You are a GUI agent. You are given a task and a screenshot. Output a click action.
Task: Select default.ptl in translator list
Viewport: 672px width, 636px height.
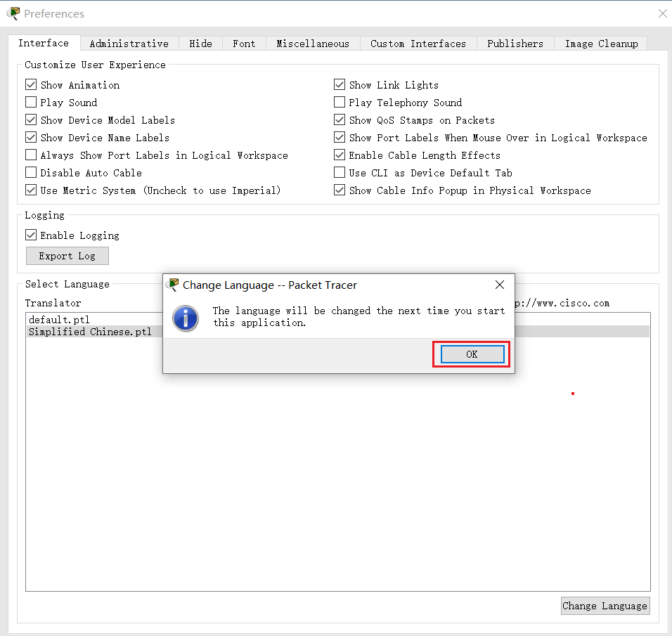pos(59,320)
